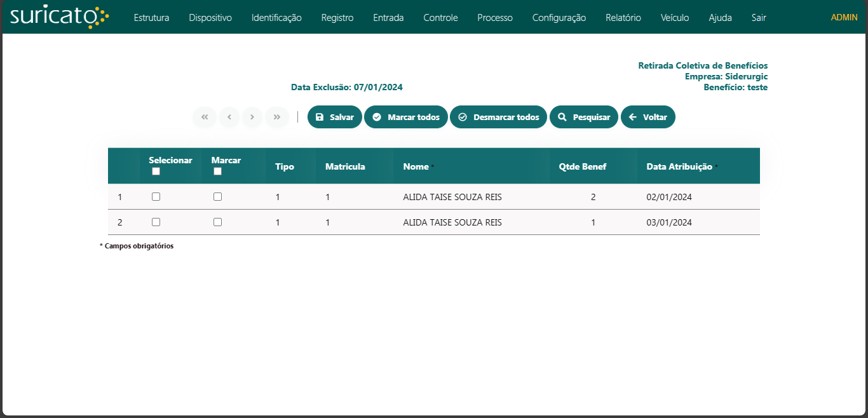Sort table by Data Atribuição header

(679, 166)
